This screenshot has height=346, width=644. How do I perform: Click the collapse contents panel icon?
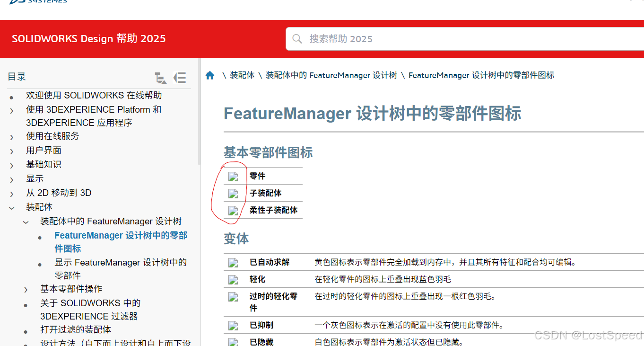180,78
